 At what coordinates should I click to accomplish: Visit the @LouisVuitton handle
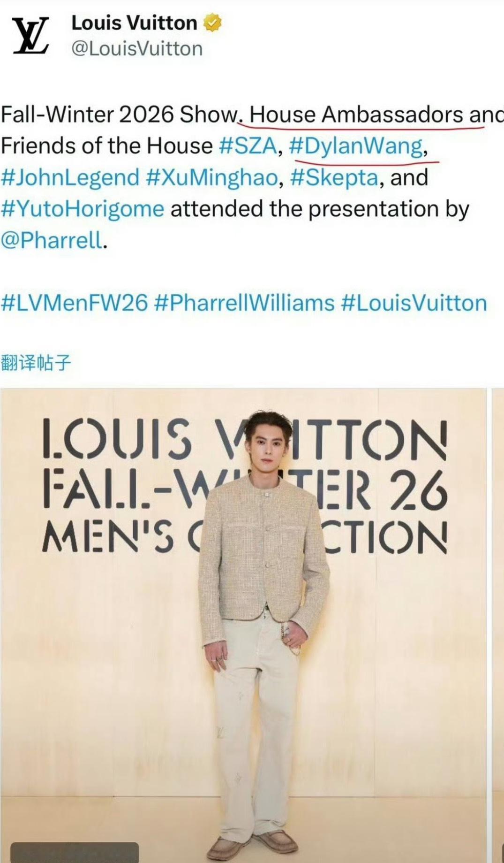(136, 49)
